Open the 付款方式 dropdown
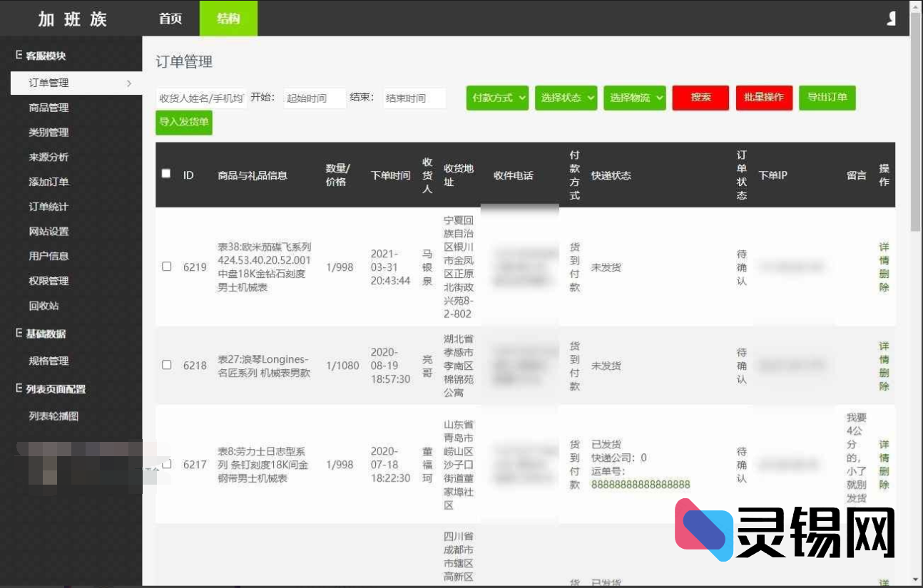Viewport: 923px width, 588px height. pyautogui.click(x=497, y=98)
